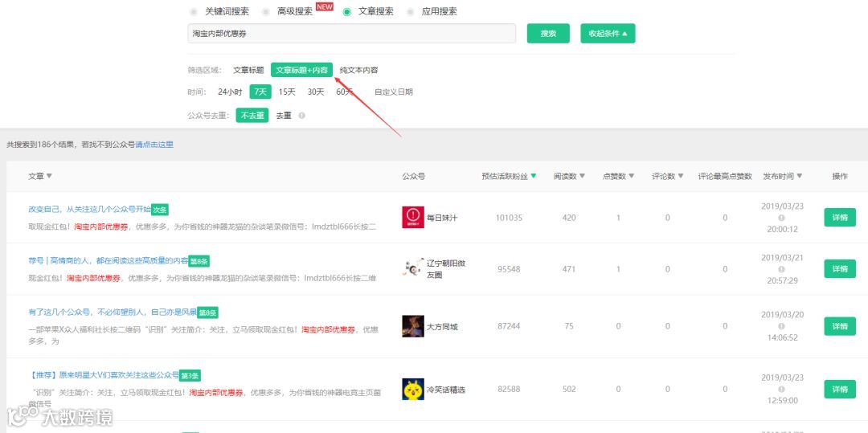Click the search input containing 淘宝内部优惠券
The image size is (868, 433).
pos(351,34)
